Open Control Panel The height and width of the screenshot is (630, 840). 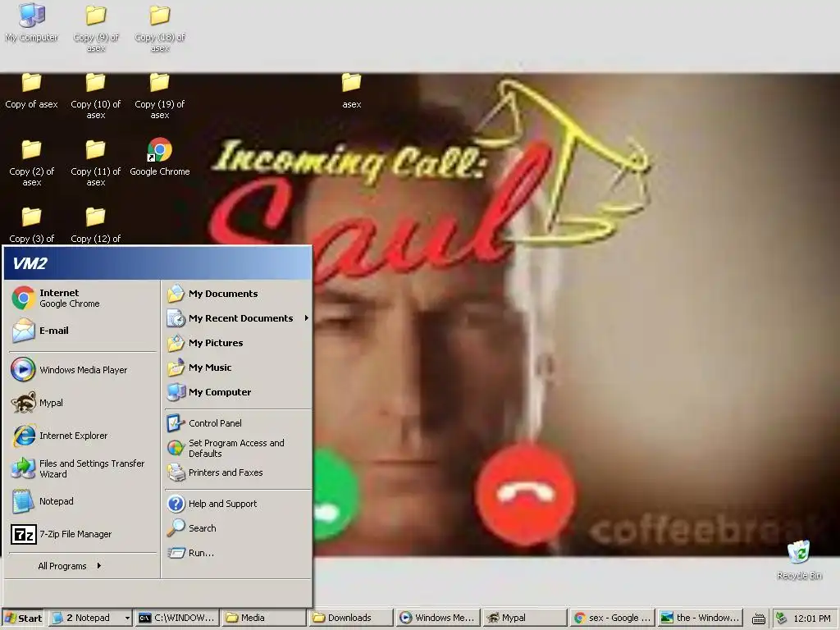[237, 423]
